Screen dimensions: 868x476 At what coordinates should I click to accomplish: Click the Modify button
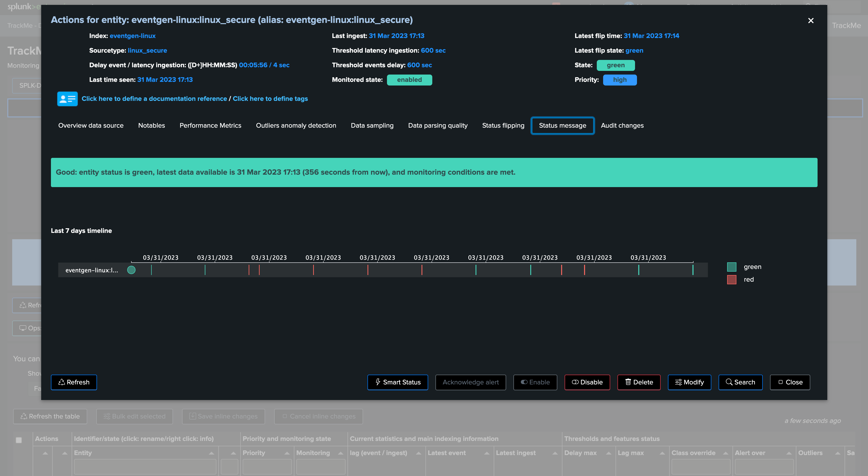(x=689, y=382)
